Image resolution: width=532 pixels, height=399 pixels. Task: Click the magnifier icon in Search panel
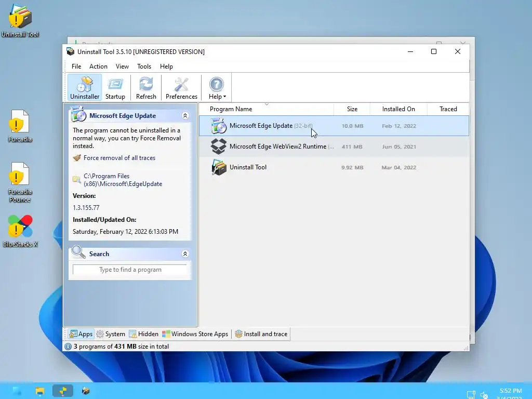click(x=78, y=252)
